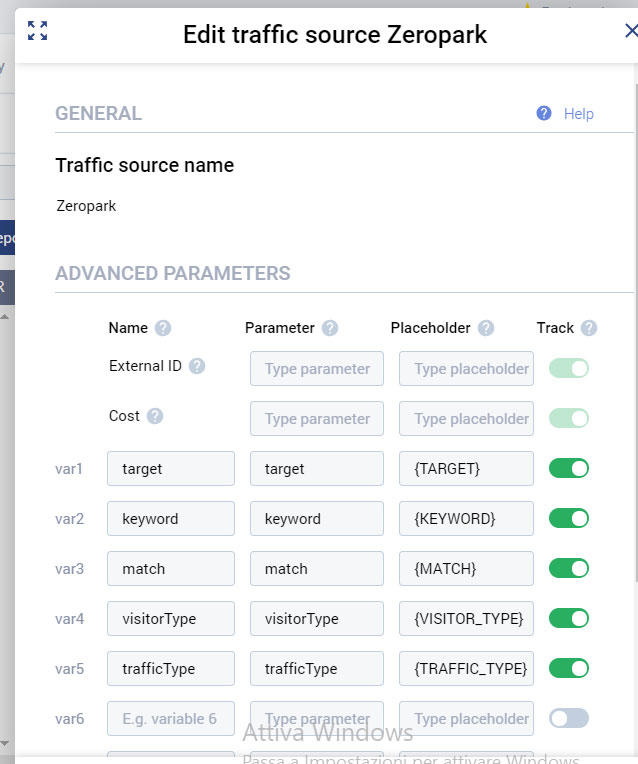Viewport: 638px width, 764px height.
Task: Click the Cost placeholder input field
Action: pyautogui.click(x=466, y=418)
